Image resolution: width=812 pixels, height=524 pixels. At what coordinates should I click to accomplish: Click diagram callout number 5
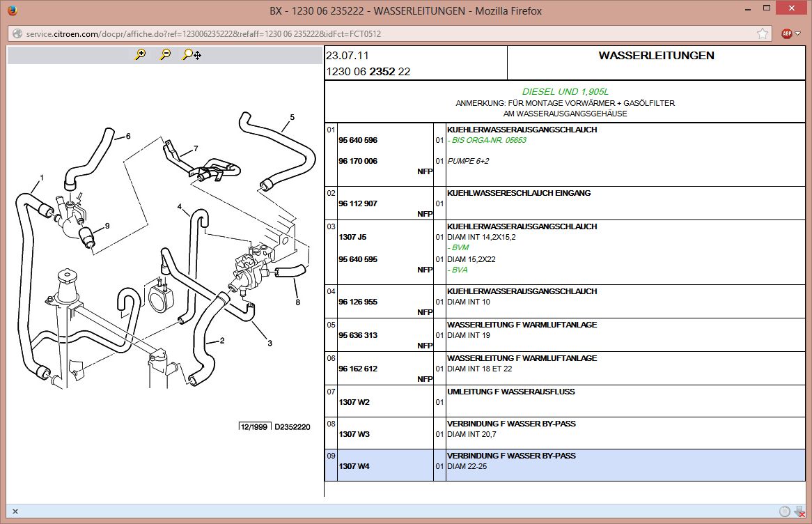click(292, 118)
